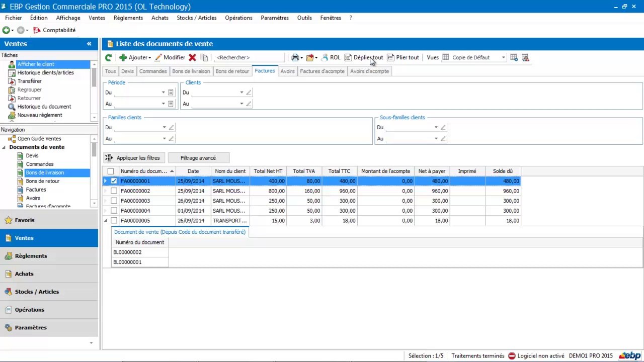This screenshot has height=362, width=644.
Task: Click the green back navigation arrow
Action: [6, 30]
